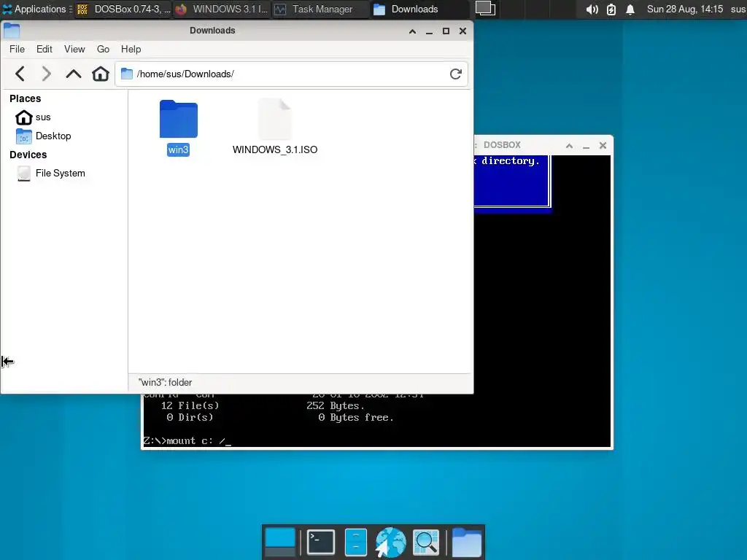747x560 pixels.
Task: Open the File menu
Action: click(18, 49)
